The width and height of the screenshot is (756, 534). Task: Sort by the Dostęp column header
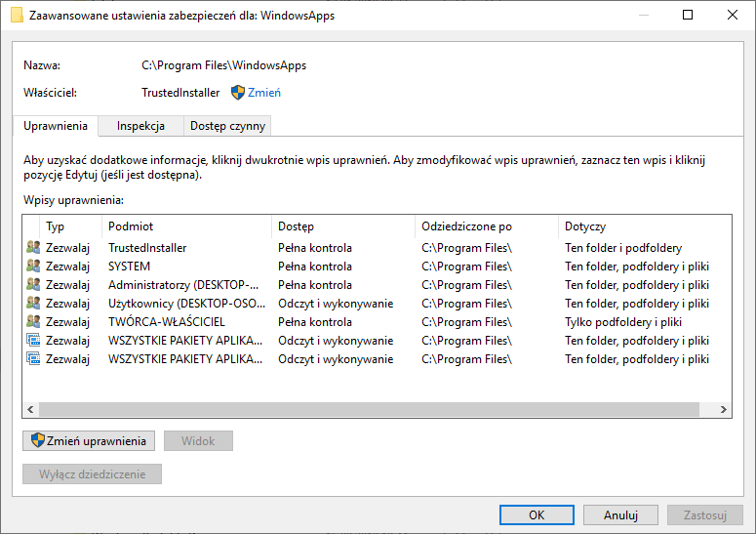(343, 226)
